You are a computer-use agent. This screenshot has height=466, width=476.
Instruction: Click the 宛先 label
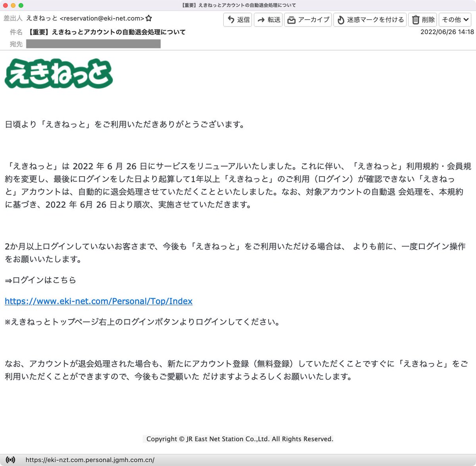(16, 44)
